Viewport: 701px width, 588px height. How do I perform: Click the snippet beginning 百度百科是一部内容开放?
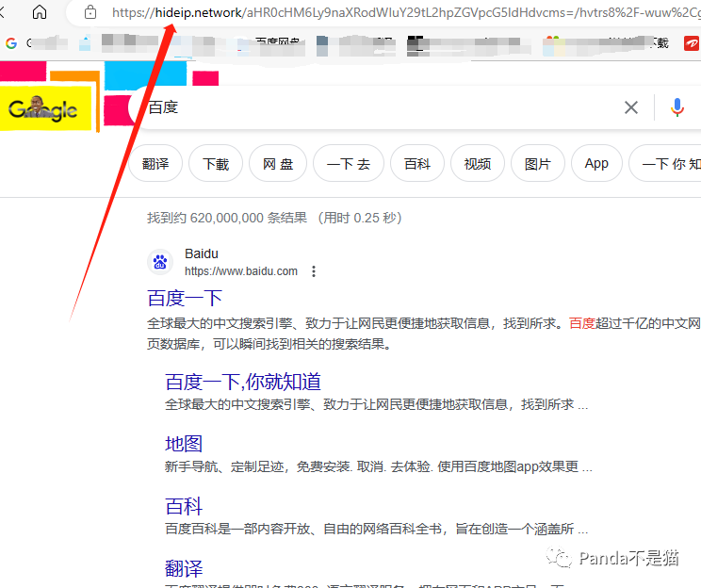point(376,529)
